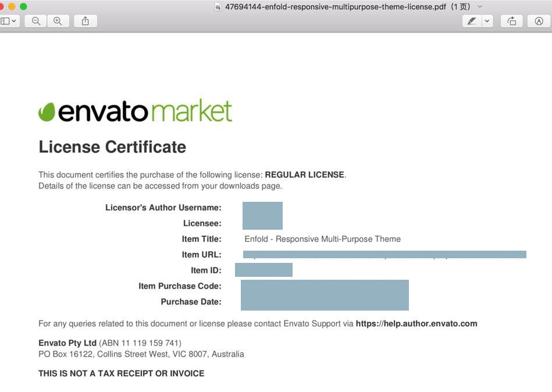Viewport: 552px width, 392px height.
Task: Click the THIS IS NOT A TAX RECEIPT notice
Action: (122, 373)
